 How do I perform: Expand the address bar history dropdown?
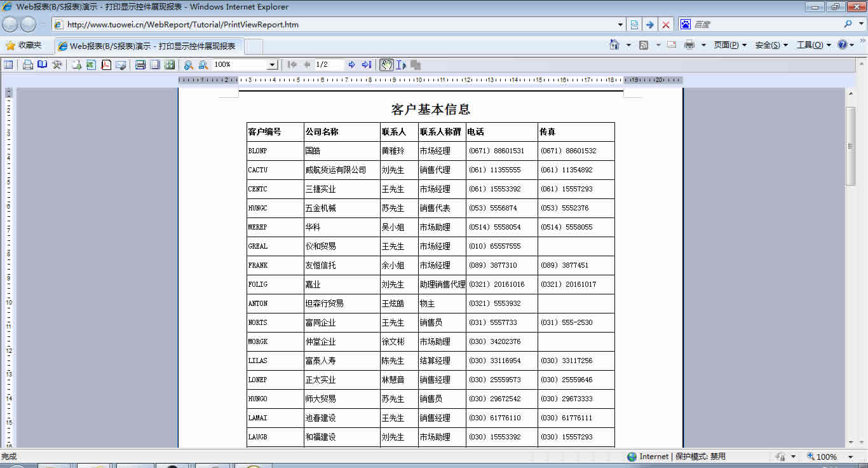[621, 25]
